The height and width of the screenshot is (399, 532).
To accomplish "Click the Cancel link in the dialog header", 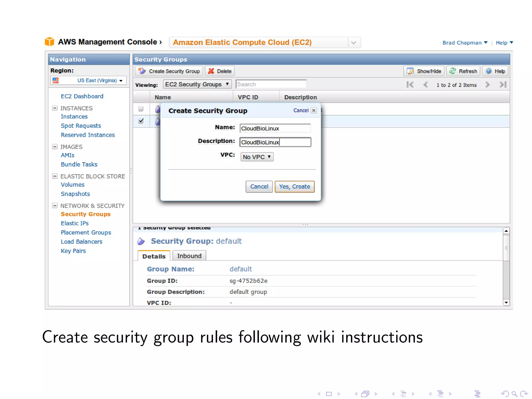I will pyautogui.click(x=301, y=110).
